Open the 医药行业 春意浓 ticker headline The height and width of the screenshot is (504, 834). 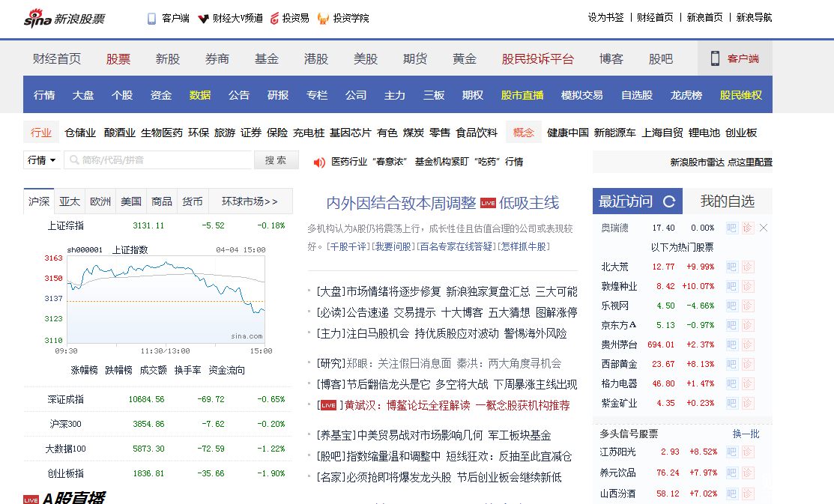tap(427, 162)
